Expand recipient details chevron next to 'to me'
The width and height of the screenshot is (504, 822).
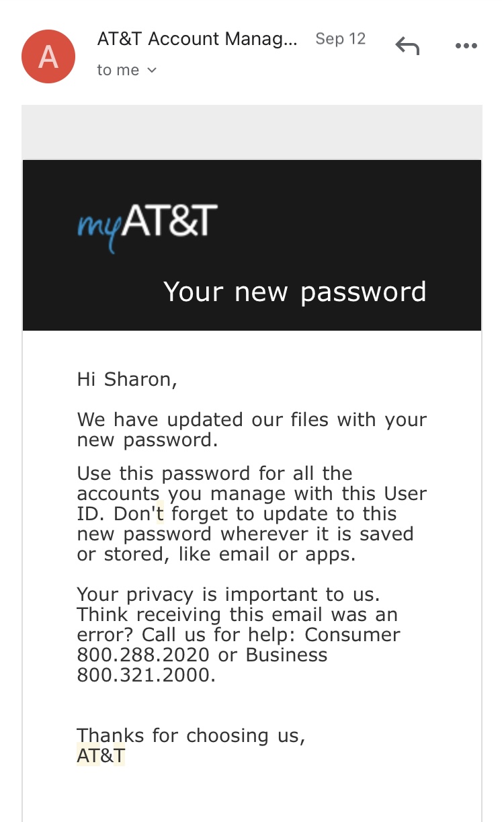tap(152, 70)
